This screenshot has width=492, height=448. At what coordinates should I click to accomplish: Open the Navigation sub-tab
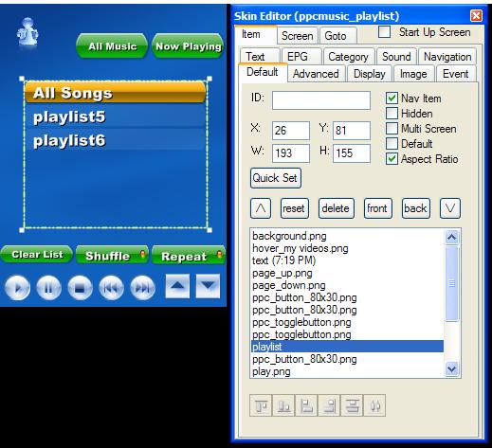447,57
